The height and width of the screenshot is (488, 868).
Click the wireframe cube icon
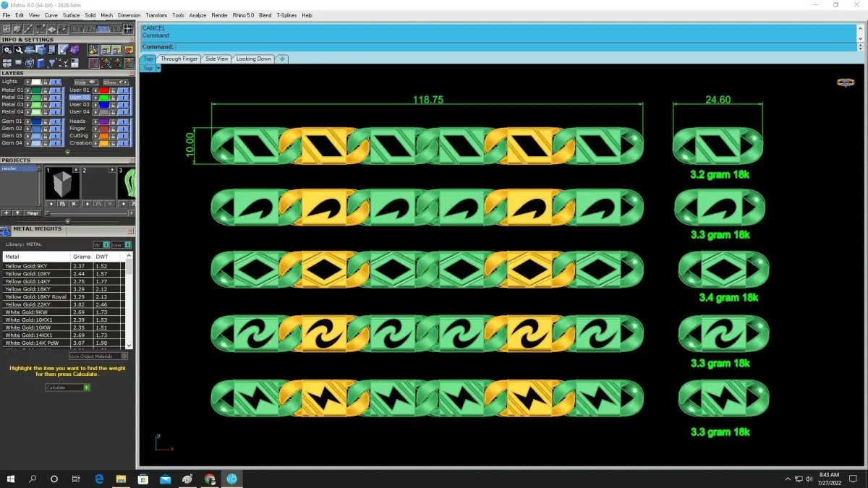point(29,63)
